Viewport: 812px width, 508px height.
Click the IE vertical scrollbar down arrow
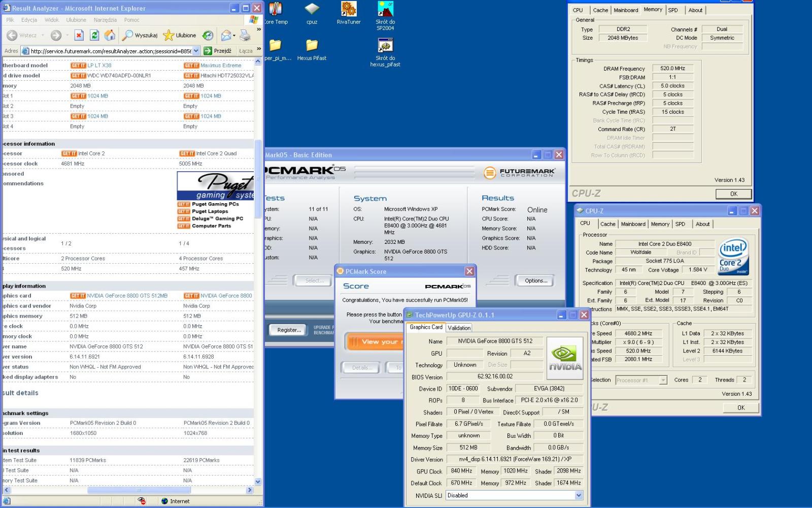point(258,482)
